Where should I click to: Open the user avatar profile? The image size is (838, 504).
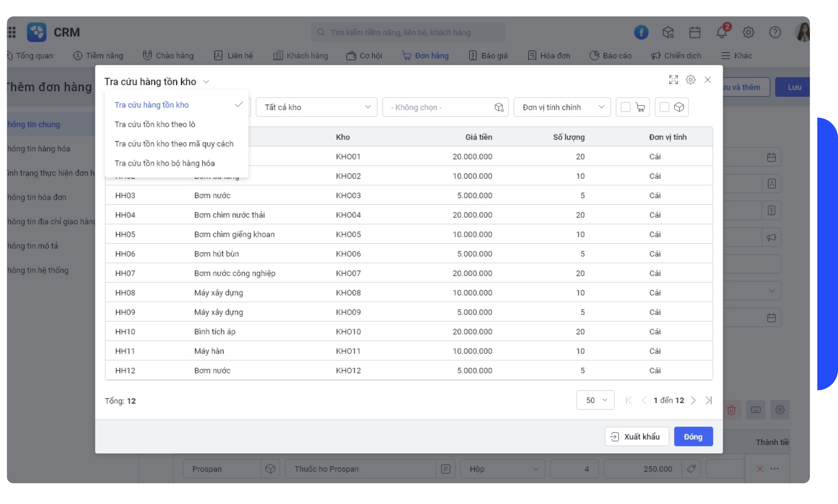pyautogui.click(x=802, y=33)
